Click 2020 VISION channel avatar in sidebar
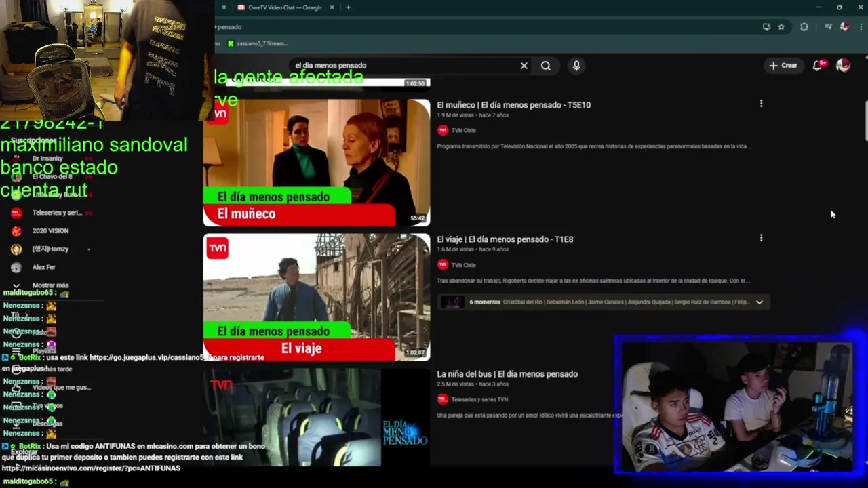The width and height of the screenshot is (868, 488). coord(16,231)
